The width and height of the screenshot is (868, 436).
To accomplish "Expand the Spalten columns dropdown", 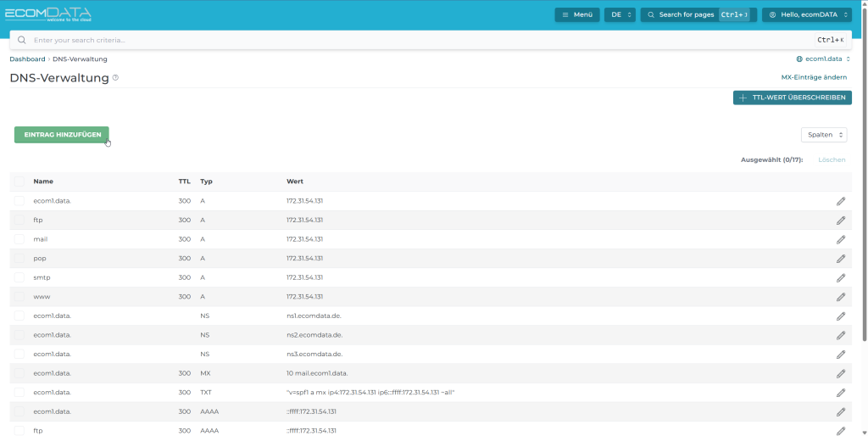I will pyautogui.click(x=823, y=135).
